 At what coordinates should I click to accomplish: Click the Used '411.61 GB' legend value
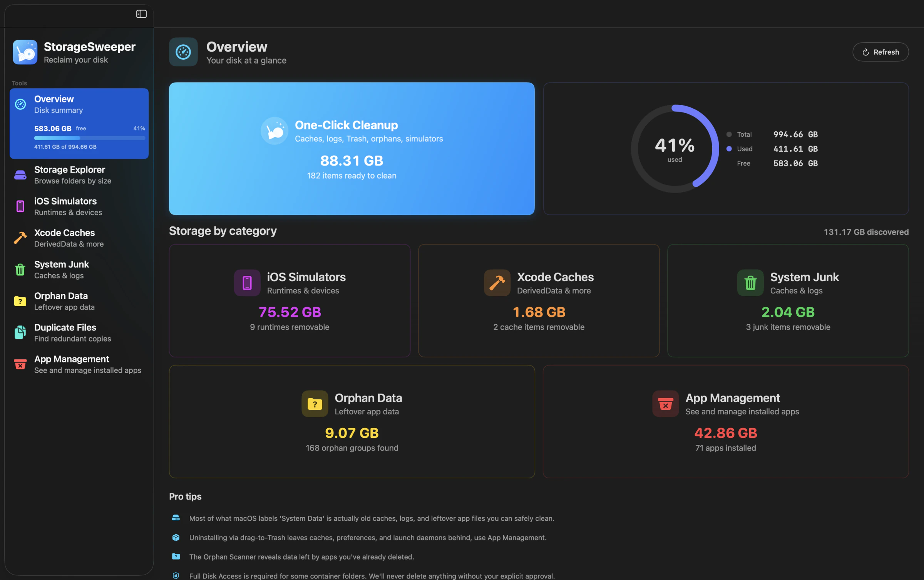click(795, 149)
